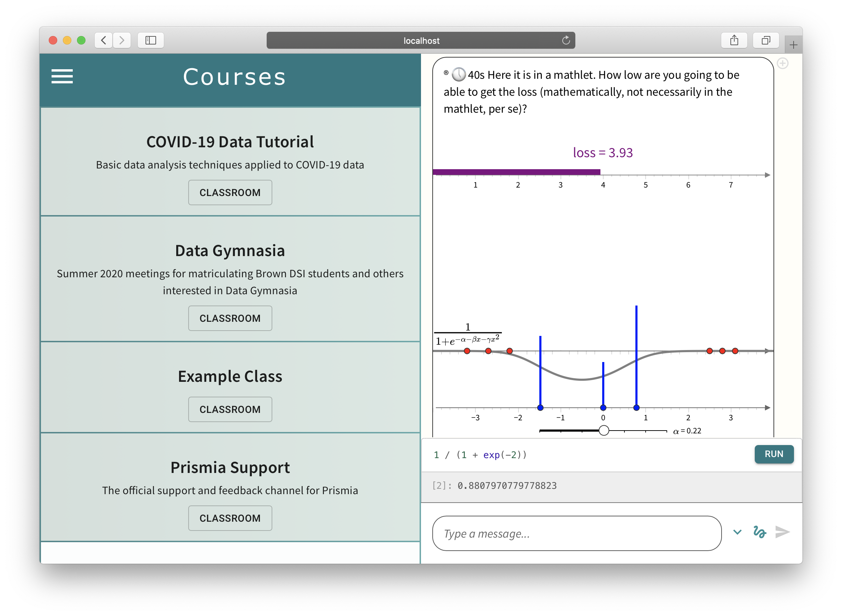Screen dimensions: 842x616
Task: Click the browser forward arrow
Action: point(121,40)
